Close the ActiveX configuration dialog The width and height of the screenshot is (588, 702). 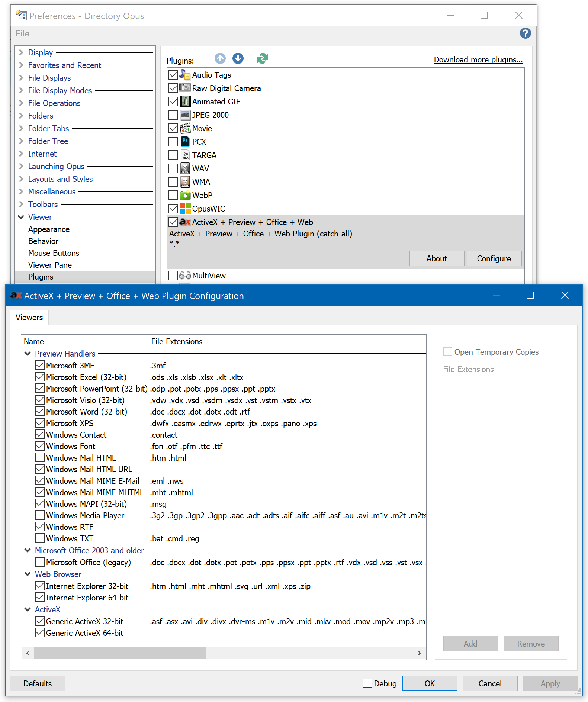tap(565, 296)
